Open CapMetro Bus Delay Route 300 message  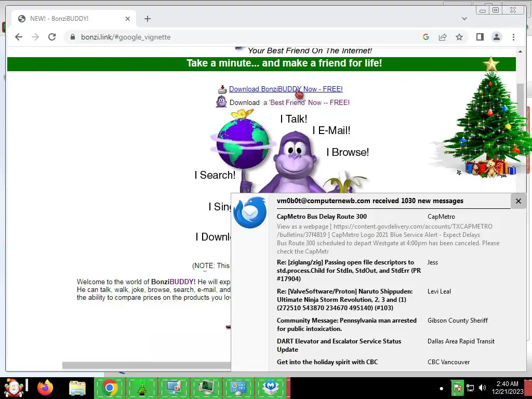click(322, 217)
